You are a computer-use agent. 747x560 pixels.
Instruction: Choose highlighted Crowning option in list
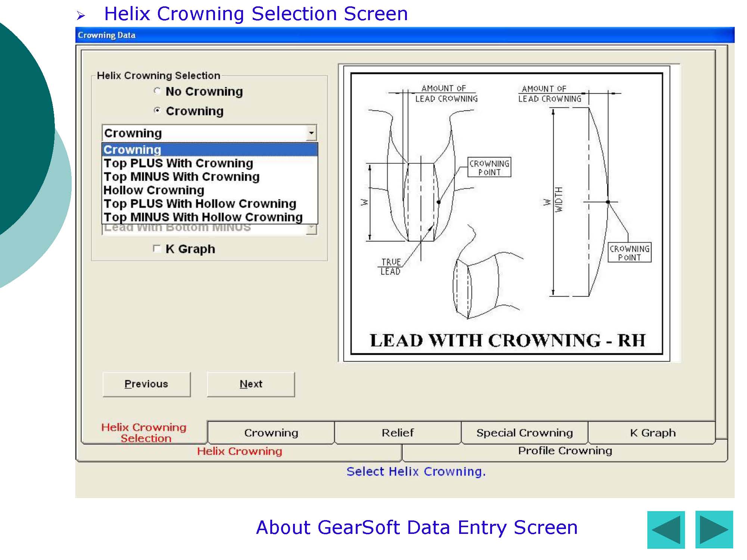pos(210,150)
